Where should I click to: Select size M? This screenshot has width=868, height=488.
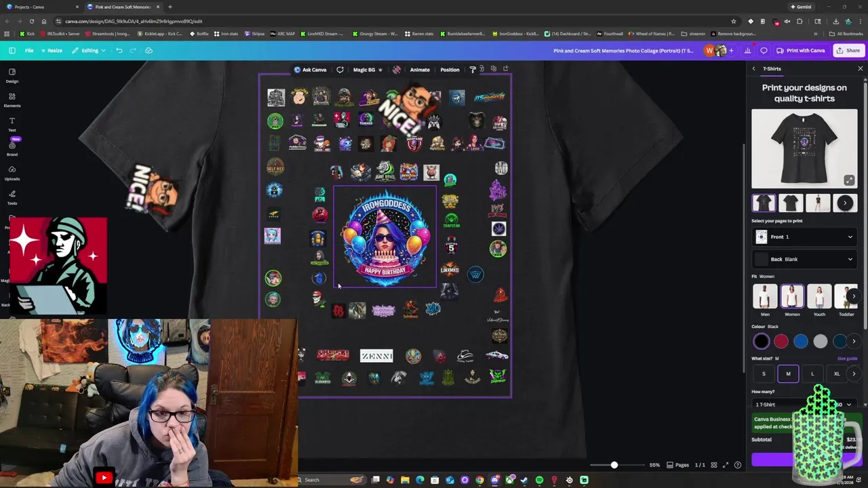788,373
